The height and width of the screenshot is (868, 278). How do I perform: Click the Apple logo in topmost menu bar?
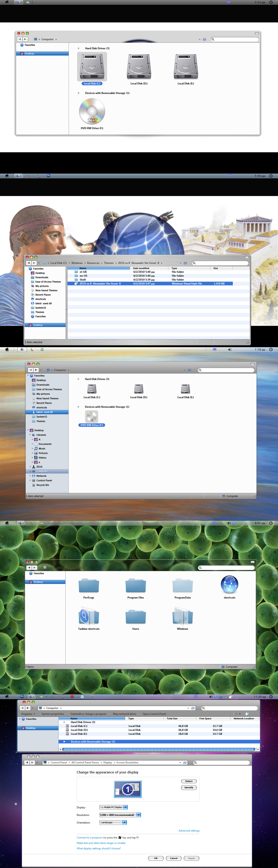tap(7, 2)
